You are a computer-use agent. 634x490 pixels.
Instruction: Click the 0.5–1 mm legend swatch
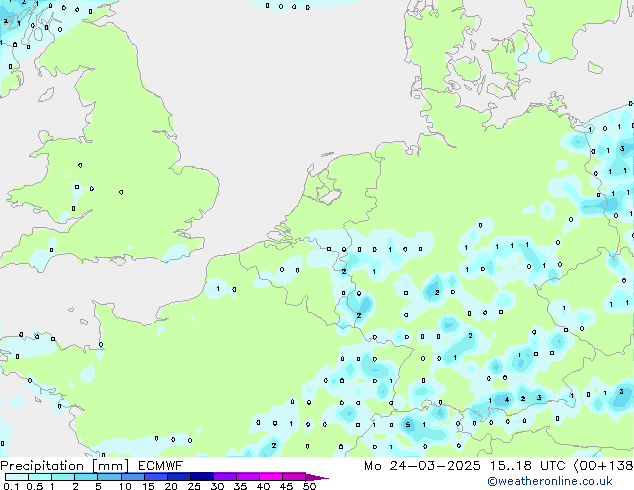tap(40, 477)
